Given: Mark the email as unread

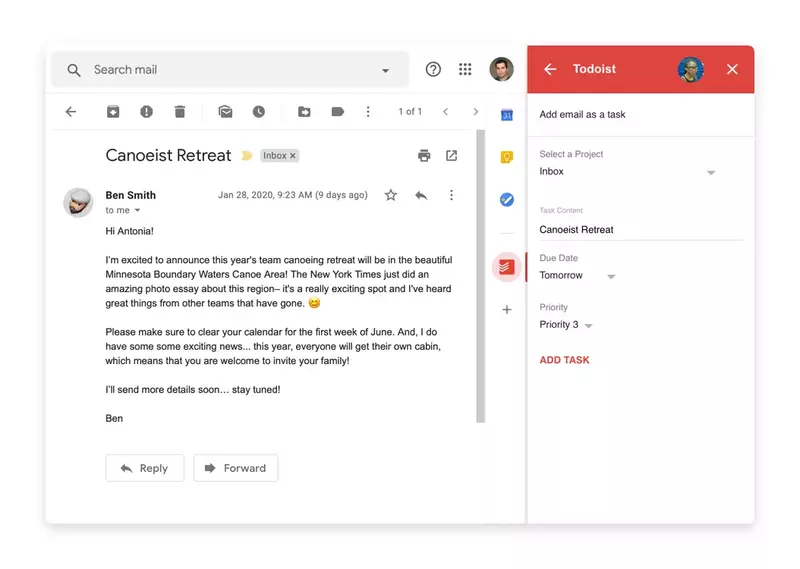Looking at the screenshot, I should coord(226,112).
